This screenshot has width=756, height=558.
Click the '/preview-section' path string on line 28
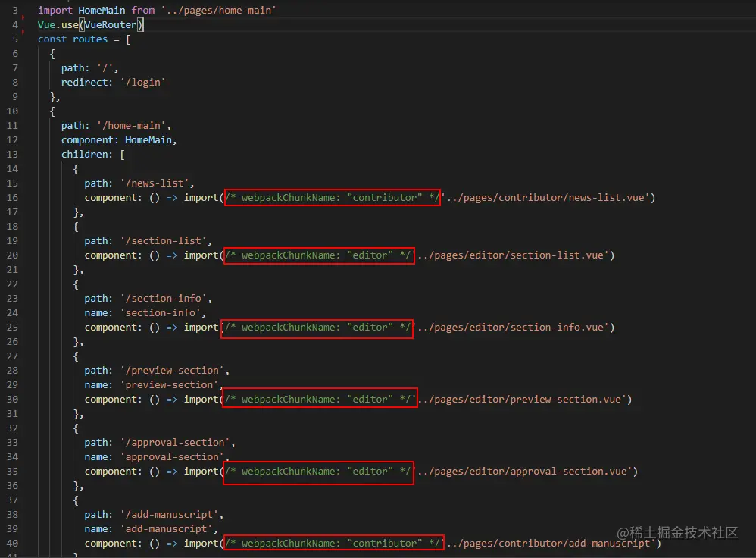[172, 371]
